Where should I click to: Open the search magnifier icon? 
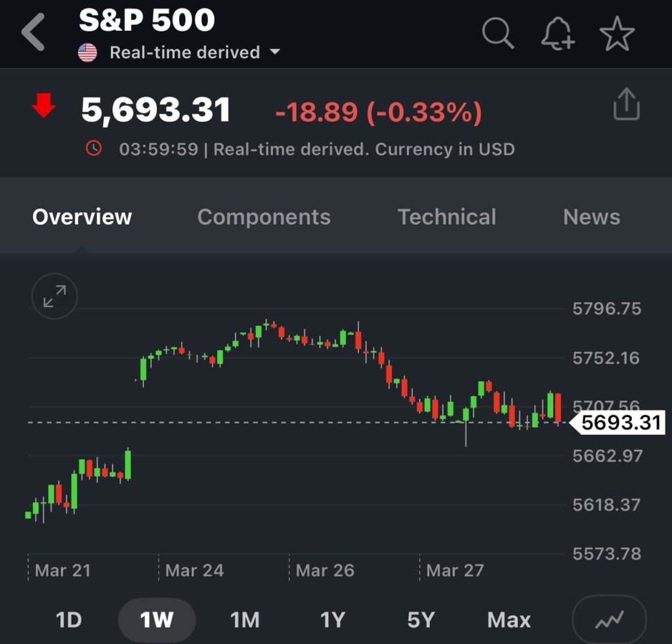point(498,33)
